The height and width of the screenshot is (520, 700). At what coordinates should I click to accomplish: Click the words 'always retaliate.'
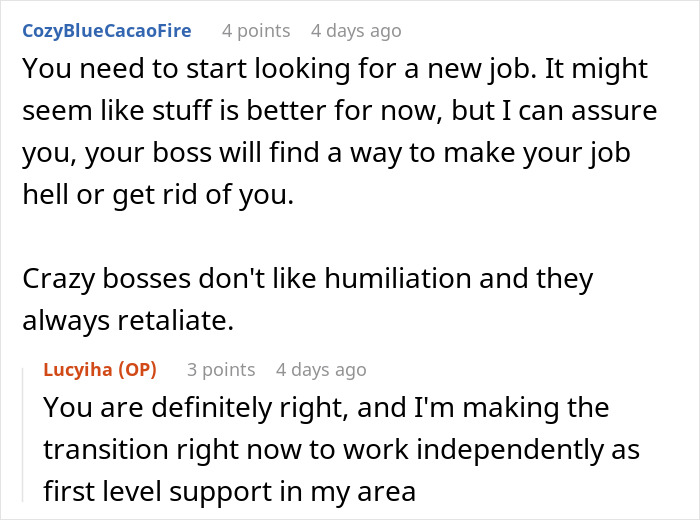click(126, 322)
